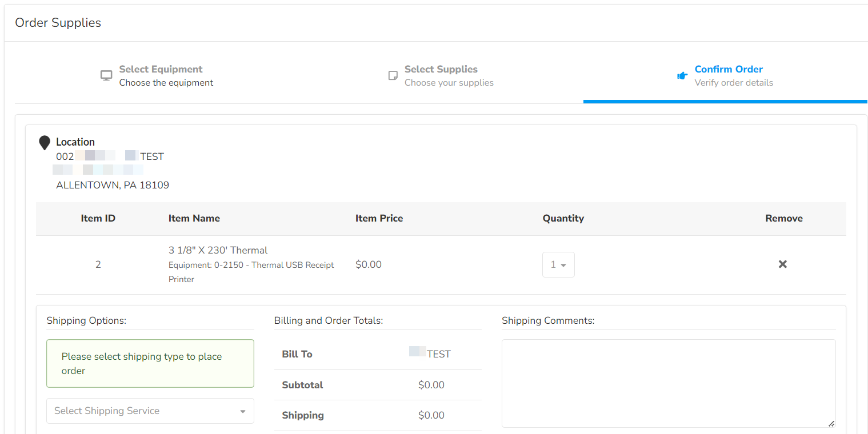Go to the Select Equipment step label

pyautogui.click(x=161, y=69)
